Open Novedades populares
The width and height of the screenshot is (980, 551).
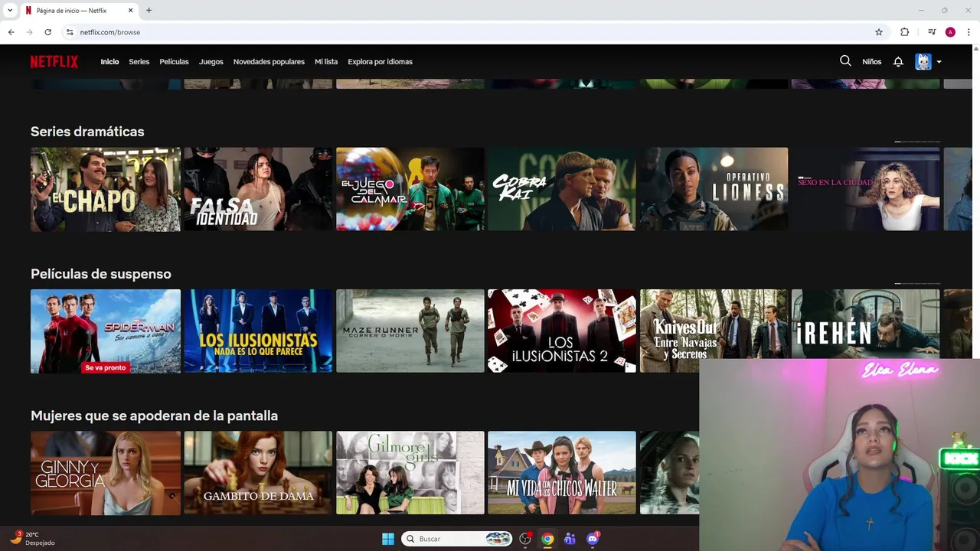[269, 62]
